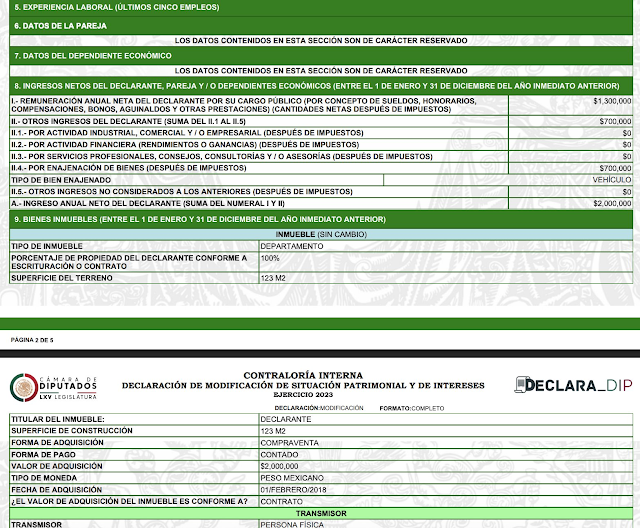Select header '8. INGRESOS NETOS DEL DECLARANTE'
640x528 pixels.
[317, 86]
